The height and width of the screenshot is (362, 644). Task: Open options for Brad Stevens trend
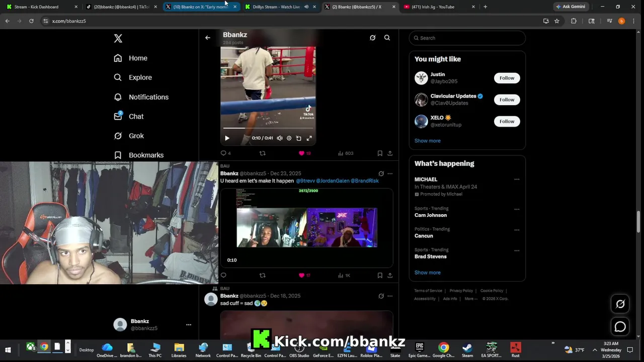click(x=517, y=250)
